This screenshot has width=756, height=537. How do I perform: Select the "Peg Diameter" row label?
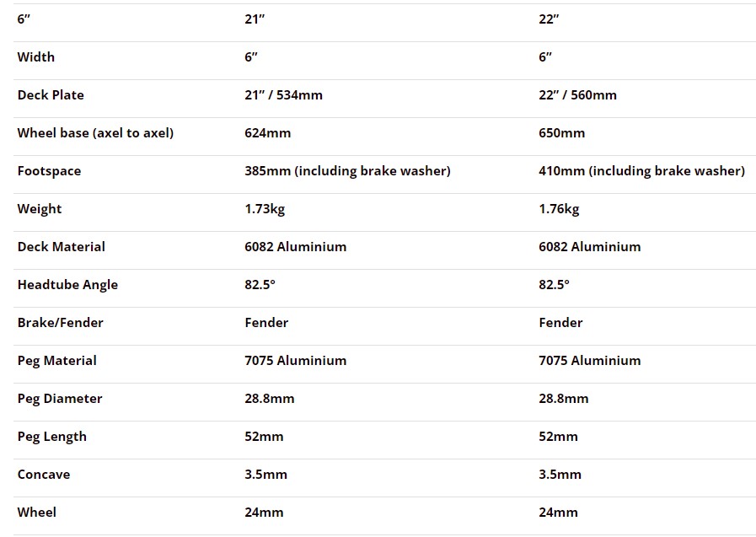(60, 399)
